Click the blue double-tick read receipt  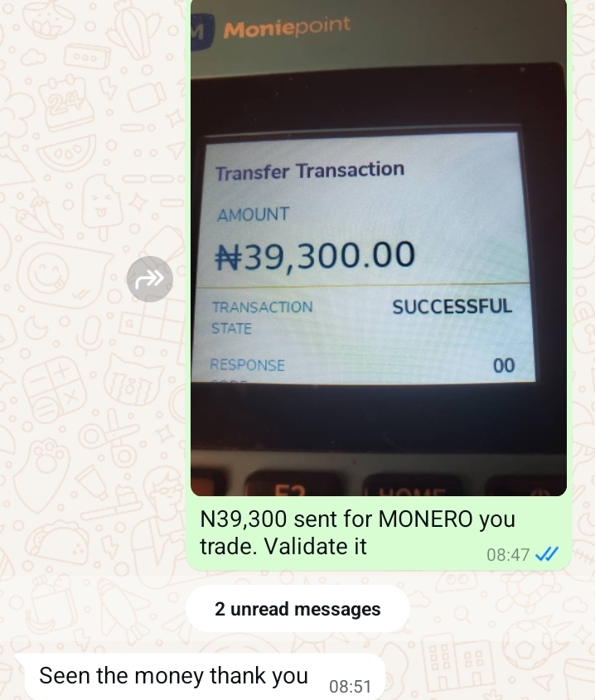(x=547, y=554)
